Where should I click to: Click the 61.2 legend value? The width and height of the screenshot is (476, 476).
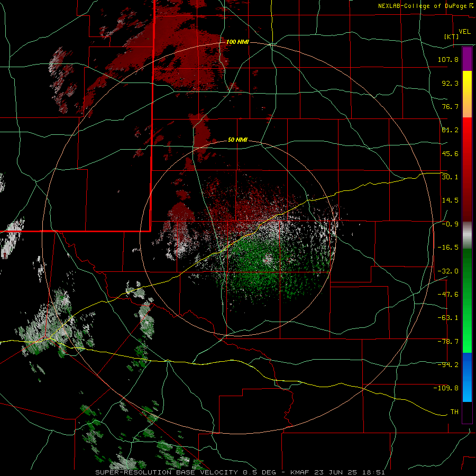450,130
